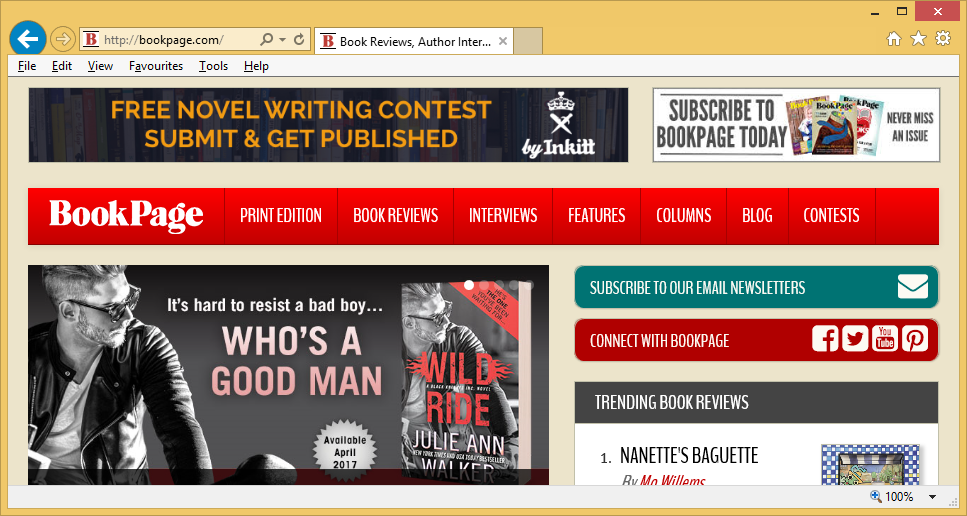Click the Wild Ride book cover

point(466,382)
